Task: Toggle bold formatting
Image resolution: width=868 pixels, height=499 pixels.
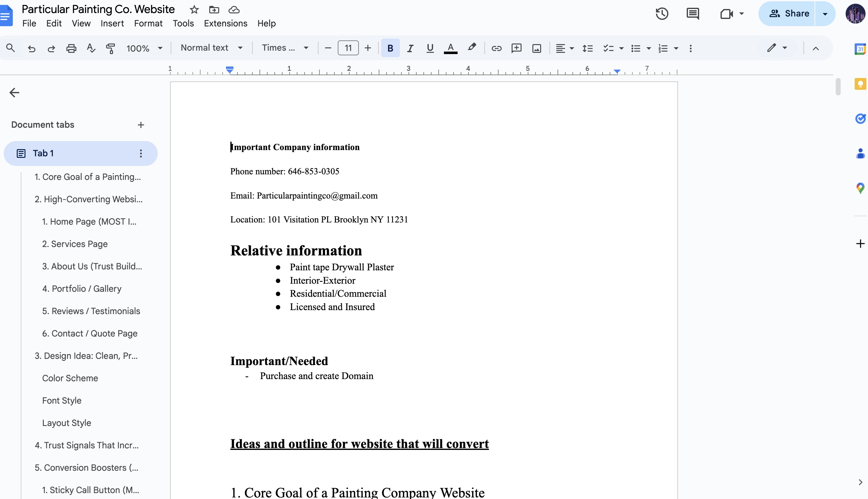Action: (390, 48)
